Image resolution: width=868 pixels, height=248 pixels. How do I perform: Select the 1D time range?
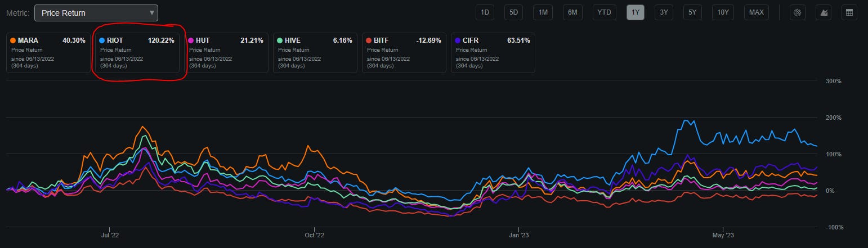pyautogui.click(x=485, y=12)
